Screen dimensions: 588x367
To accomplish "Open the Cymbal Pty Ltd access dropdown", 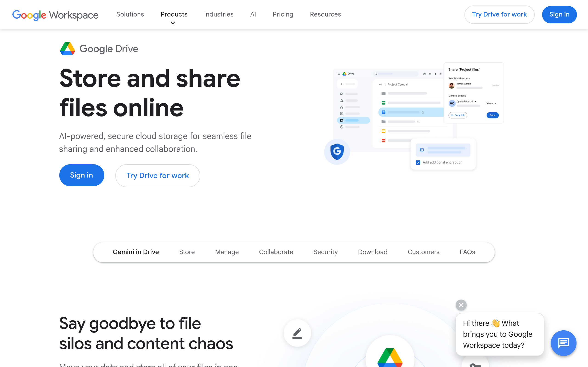I will coord(476,102).
